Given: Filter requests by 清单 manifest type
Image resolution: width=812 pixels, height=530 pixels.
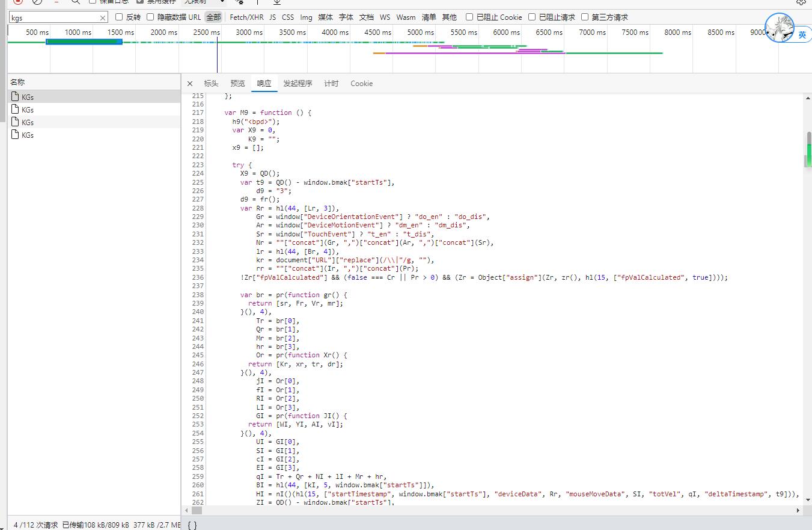Looking at the screenshot, I should tap(429, 17).
